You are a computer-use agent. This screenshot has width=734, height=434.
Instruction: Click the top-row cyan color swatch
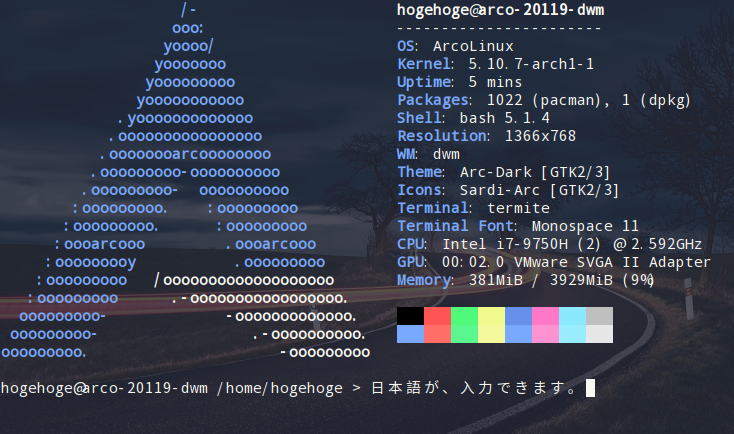click(x=573, y=316)
